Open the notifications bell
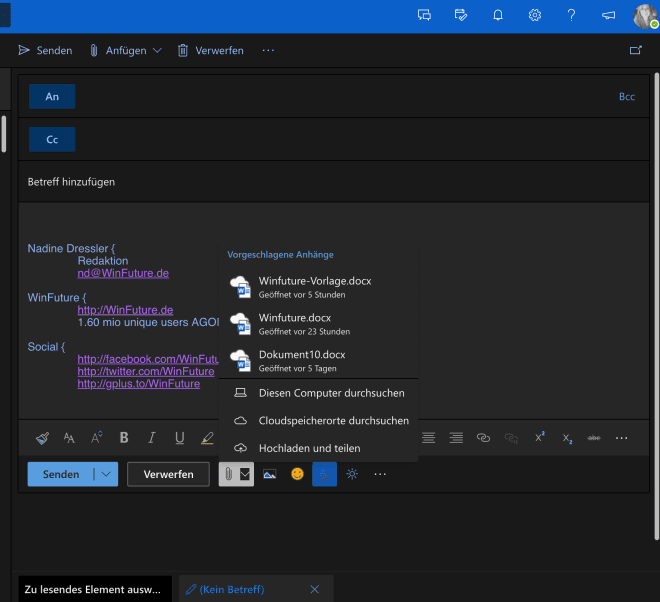 [x=498, y=15]
